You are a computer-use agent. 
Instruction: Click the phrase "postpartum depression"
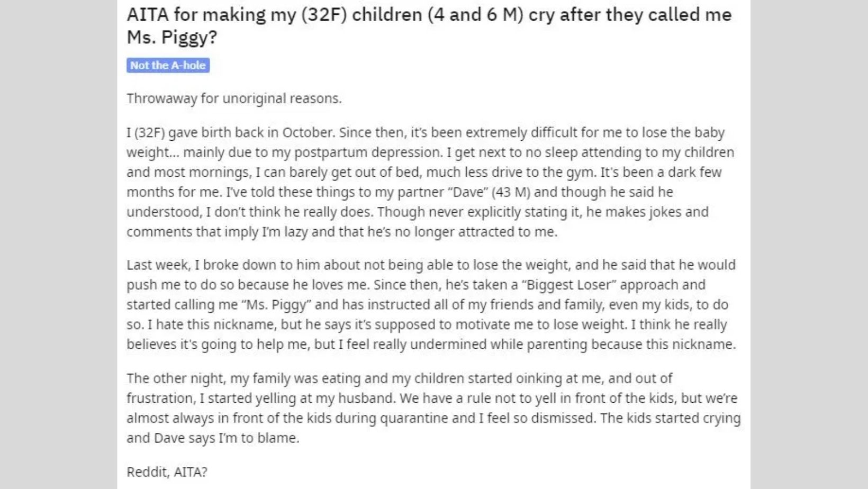[x=367, y=152]
